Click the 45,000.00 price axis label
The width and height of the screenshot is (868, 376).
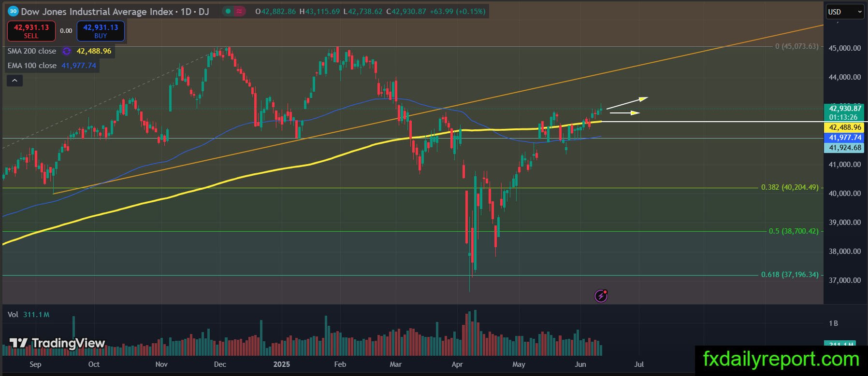click(x=845, y=48)
